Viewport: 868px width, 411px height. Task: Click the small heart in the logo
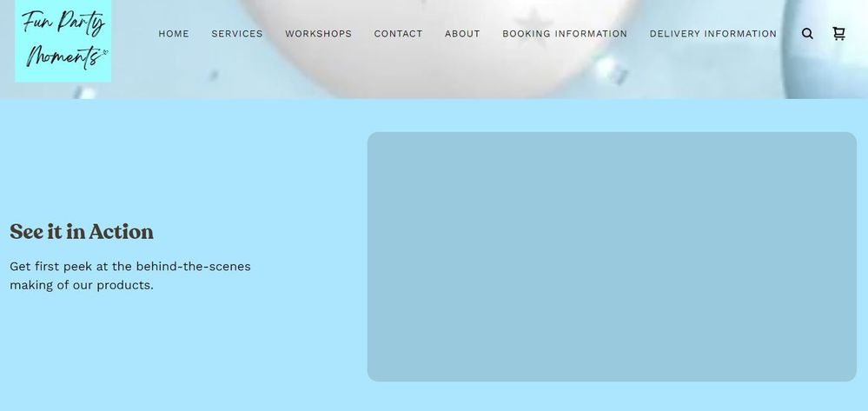click(105, 52)
